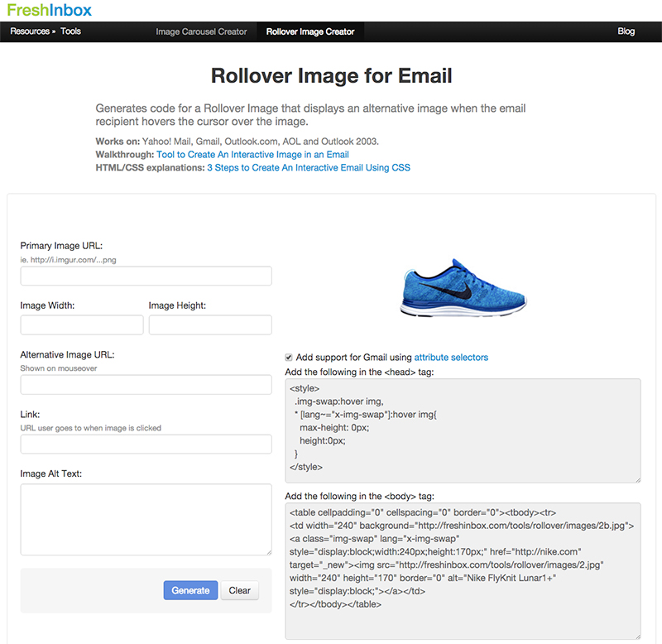Viewport: 662px width, 644px height.
Task: Focus the Primary Image URL field
Action: pyautogui.click(x=146, y=276)
